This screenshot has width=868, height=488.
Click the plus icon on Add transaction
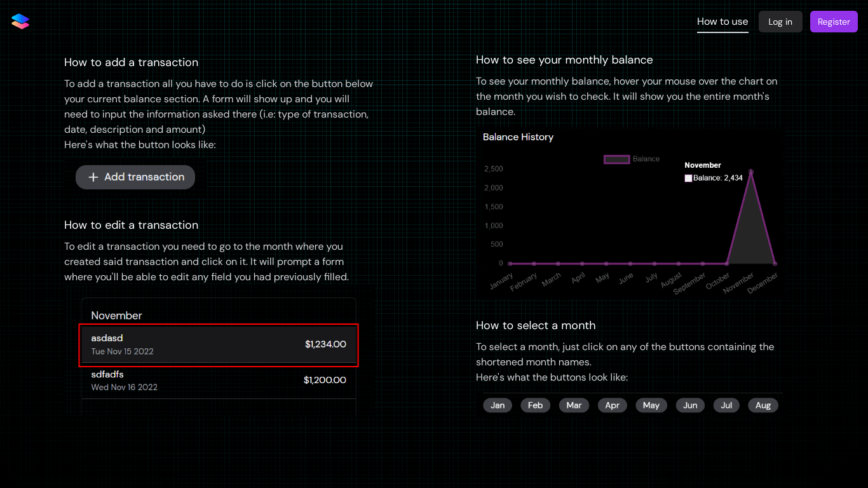93,177
